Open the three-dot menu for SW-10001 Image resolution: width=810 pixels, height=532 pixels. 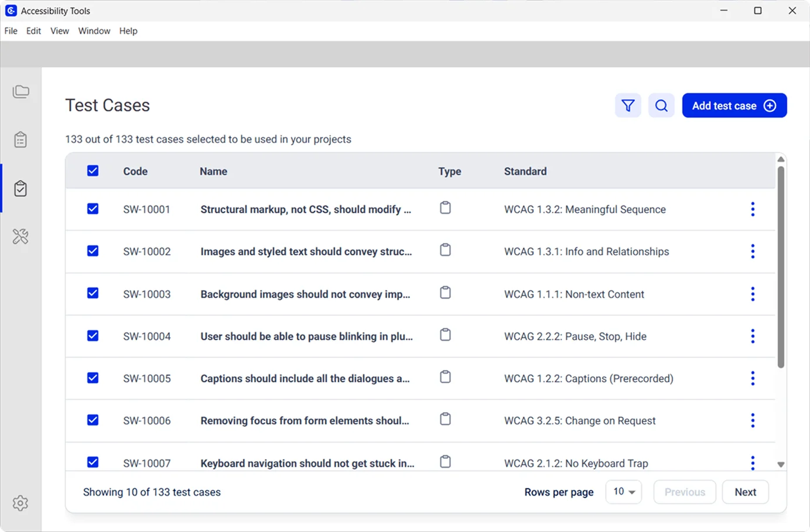[753, 209]
